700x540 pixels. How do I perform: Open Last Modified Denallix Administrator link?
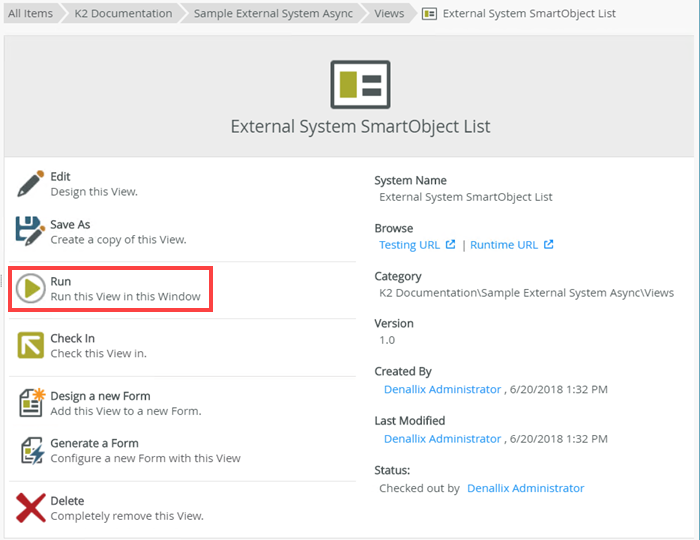coord(442,438)
